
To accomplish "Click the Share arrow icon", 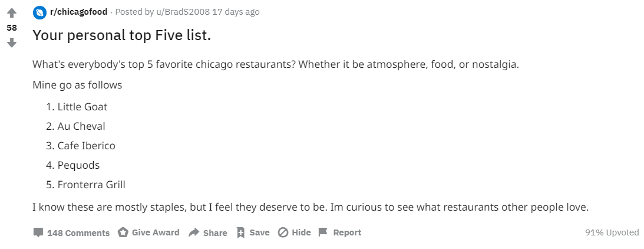I will pos(194,232).
